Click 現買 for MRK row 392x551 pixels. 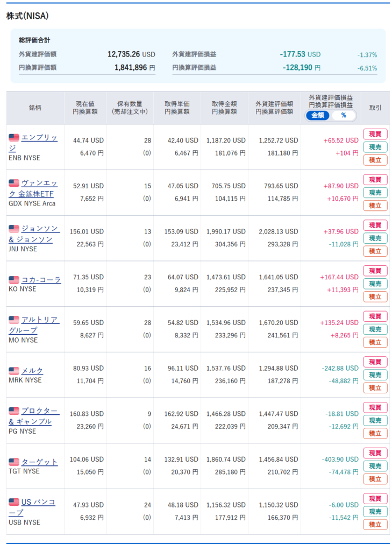click(375, 362)
